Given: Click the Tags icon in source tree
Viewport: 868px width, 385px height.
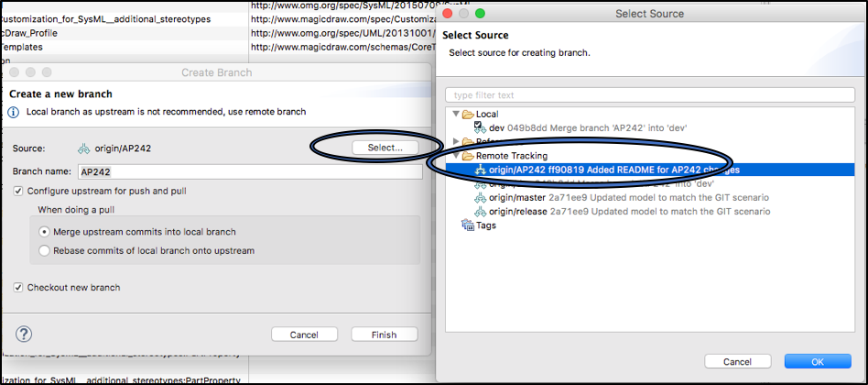Looking at the screenshot, I should 468,225.
